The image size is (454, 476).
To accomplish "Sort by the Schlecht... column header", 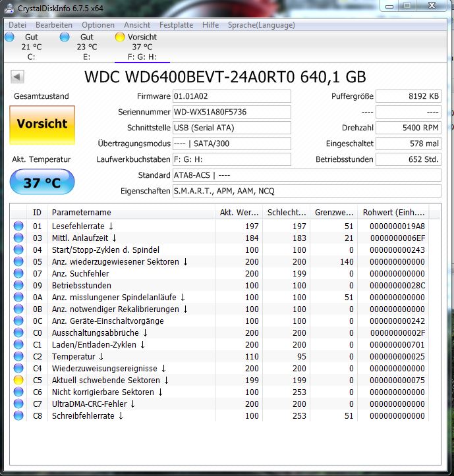I will point(286,212).
